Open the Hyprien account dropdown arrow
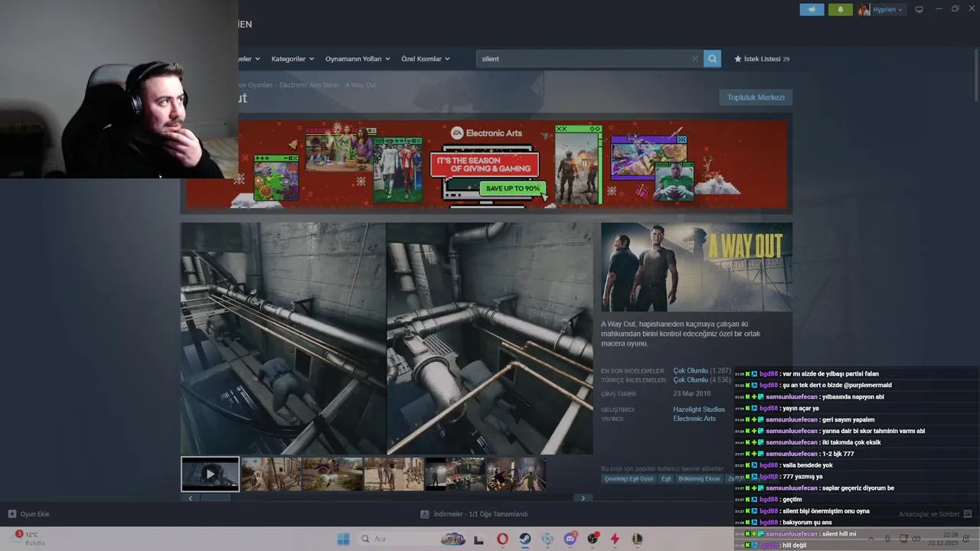The image size is (980, 551). pyautogui.click(x=900, y=10)
